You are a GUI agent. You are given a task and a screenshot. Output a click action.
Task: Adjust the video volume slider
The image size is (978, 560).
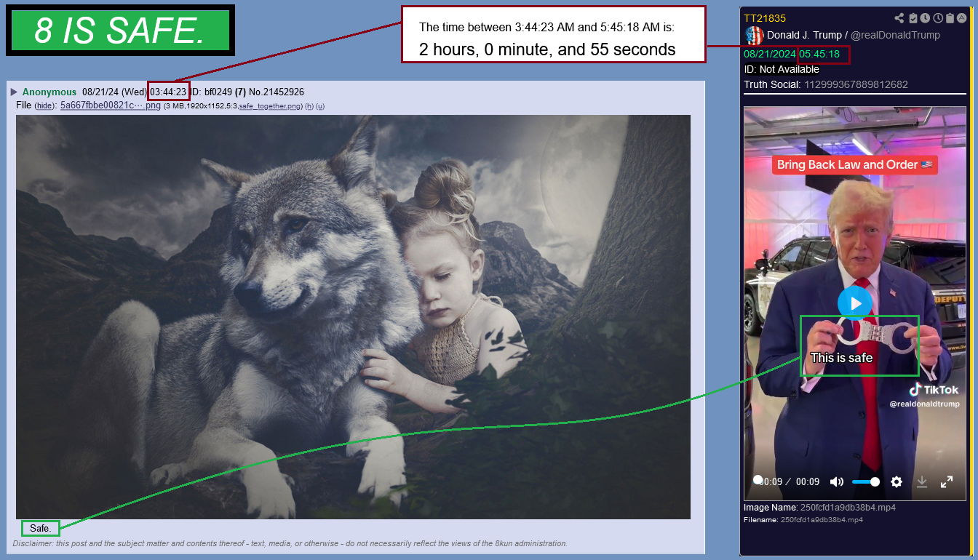[x=865, y=481]
